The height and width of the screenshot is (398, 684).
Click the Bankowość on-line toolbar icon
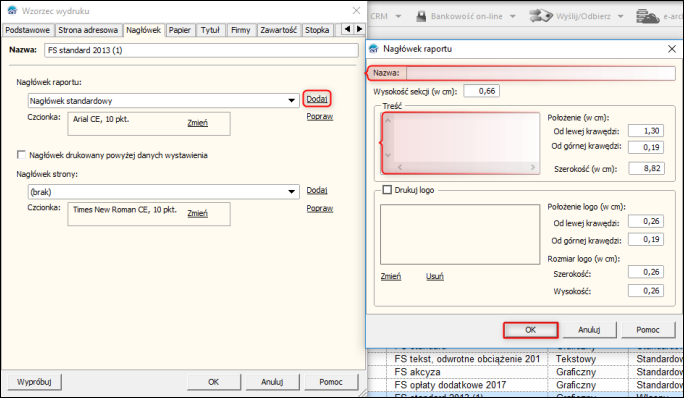click(421, 17)
